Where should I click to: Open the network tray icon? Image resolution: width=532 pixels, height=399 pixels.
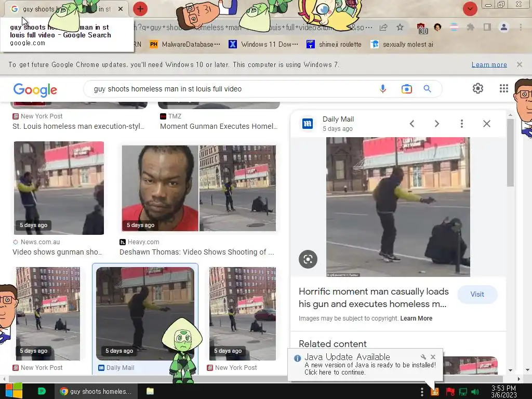click(x=463, y=392)
